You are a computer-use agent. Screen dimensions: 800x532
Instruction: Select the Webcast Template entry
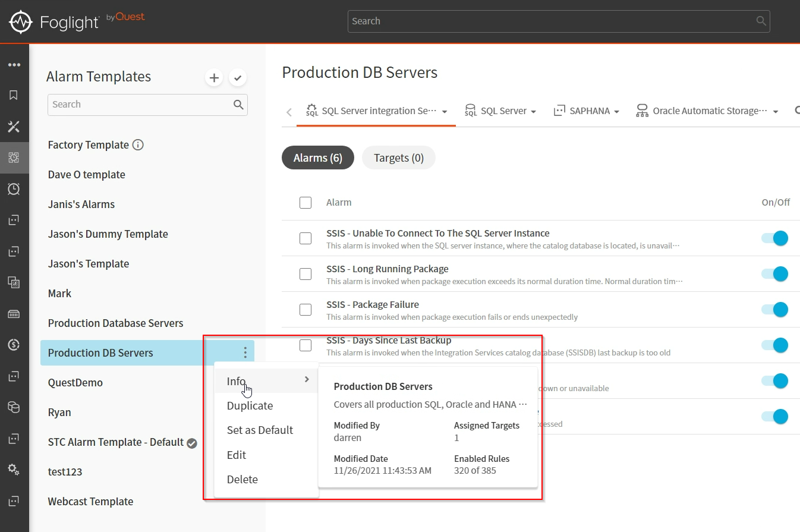coord(90,502)
